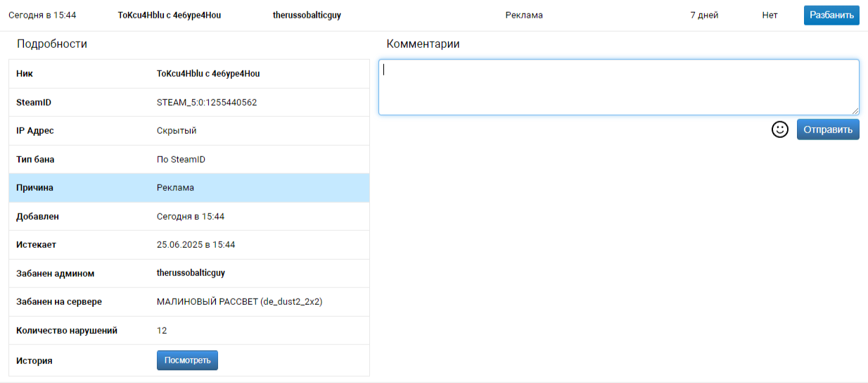Open ban history with Посмотреть button
Image resolution: width=868 pixels, height=383 pixels.
187,360
